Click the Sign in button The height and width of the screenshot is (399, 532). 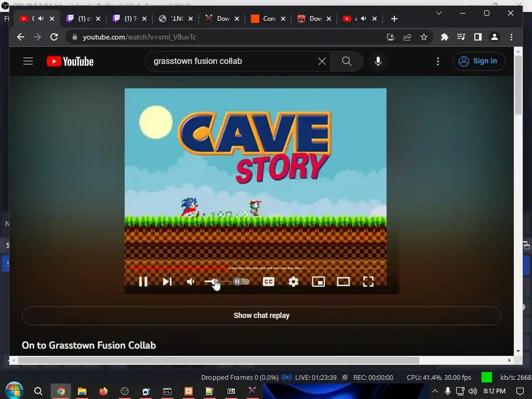(478, 61)
